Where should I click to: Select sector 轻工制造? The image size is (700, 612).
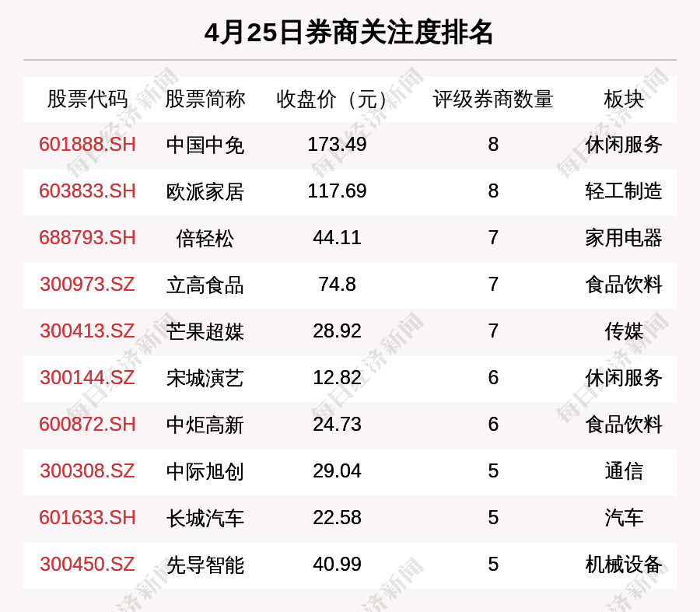tap(624, 191)
